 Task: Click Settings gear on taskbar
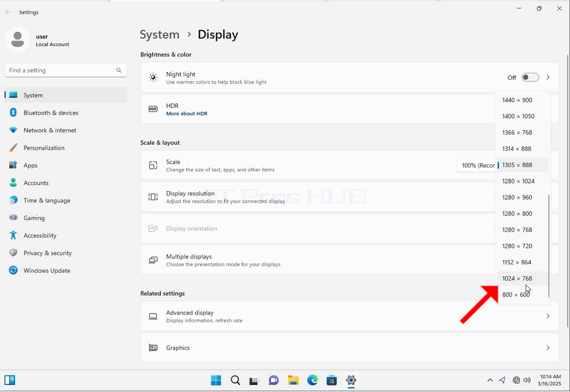(351, 380)
